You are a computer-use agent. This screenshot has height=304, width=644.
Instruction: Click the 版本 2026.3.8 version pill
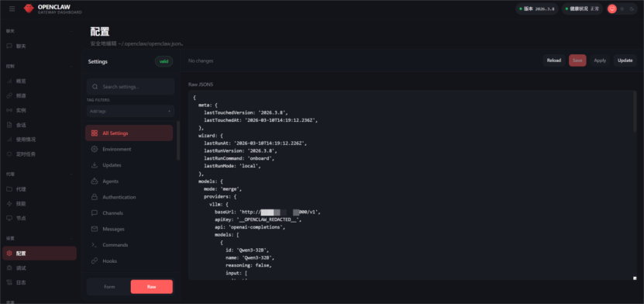click(537, 9)
